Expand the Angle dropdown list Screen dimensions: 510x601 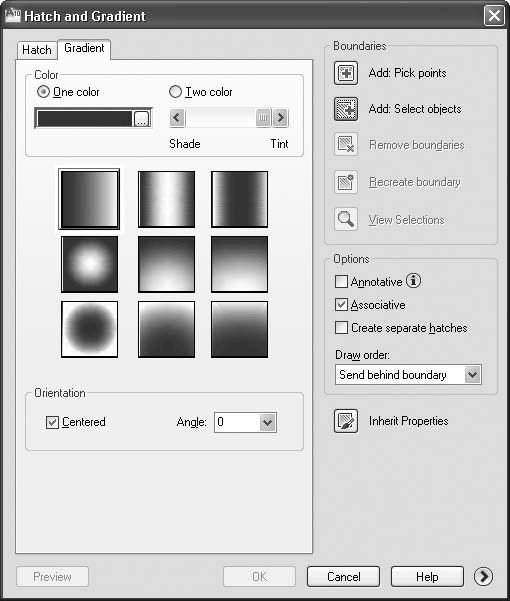click(x=267, y=422)
